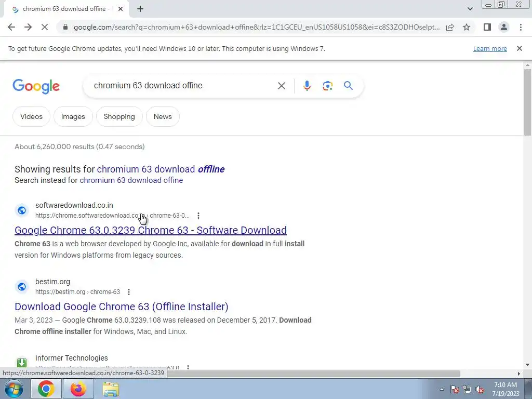
Task: Filter results by Videos
Action: pyautogui.click(x=31, y=116)
